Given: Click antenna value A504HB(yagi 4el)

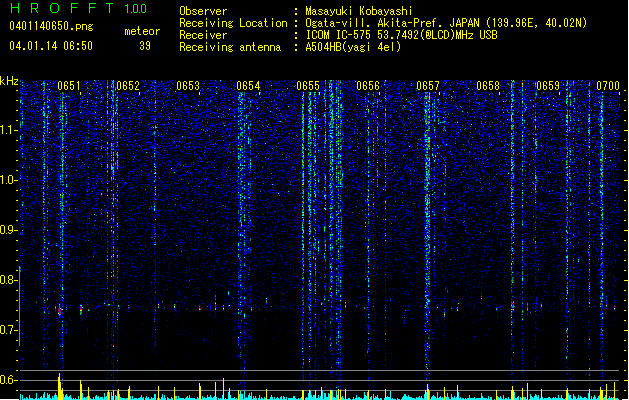Looking at the screenshot, I should point(353,47).
